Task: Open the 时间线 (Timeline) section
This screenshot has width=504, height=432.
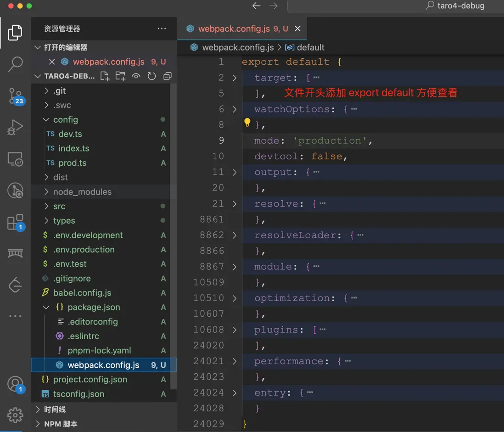Action: (x=55, y=409)
